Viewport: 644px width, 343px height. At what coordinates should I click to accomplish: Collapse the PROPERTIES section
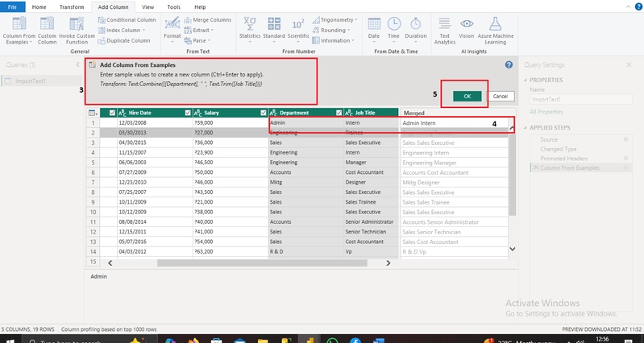[x=526, y=80]
